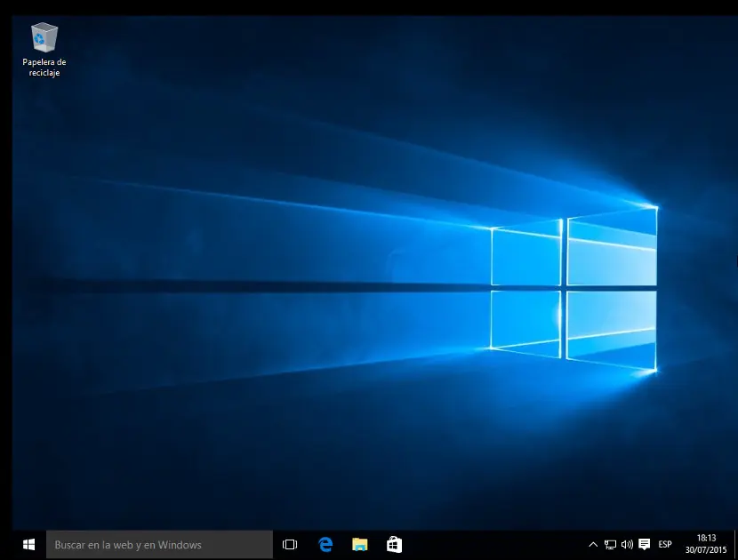Image resolution: width=738 pixels, height=560 pixels.
Task: Open the network status tray icon
Action: click(x=610, y=545)
